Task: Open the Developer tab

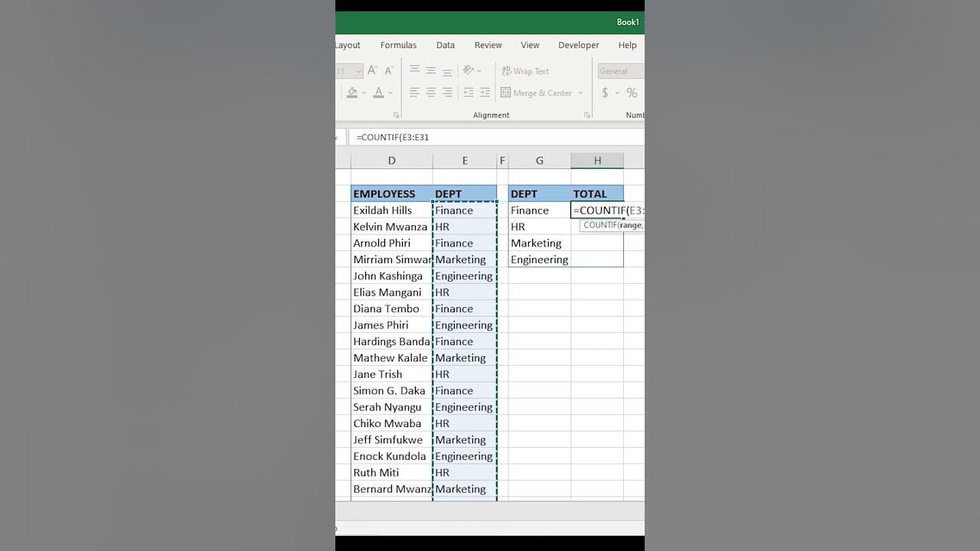Action: [x=579, y=45]
